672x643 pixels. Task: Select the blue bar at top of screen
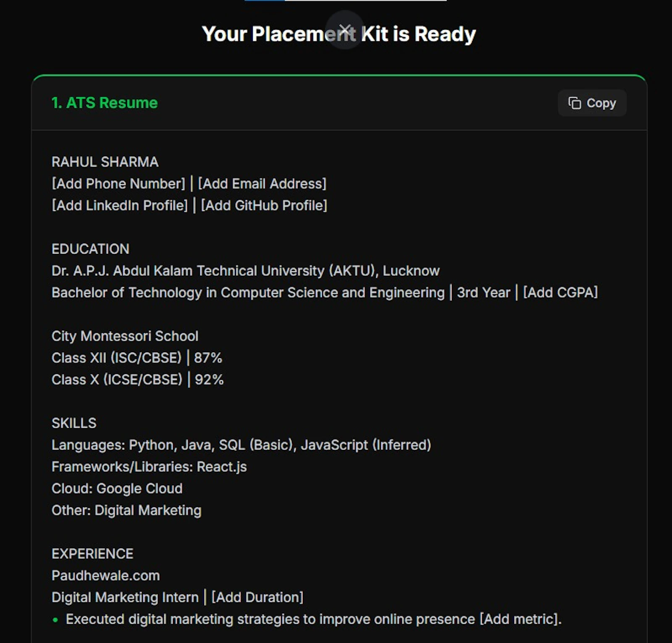click(265, 2)
